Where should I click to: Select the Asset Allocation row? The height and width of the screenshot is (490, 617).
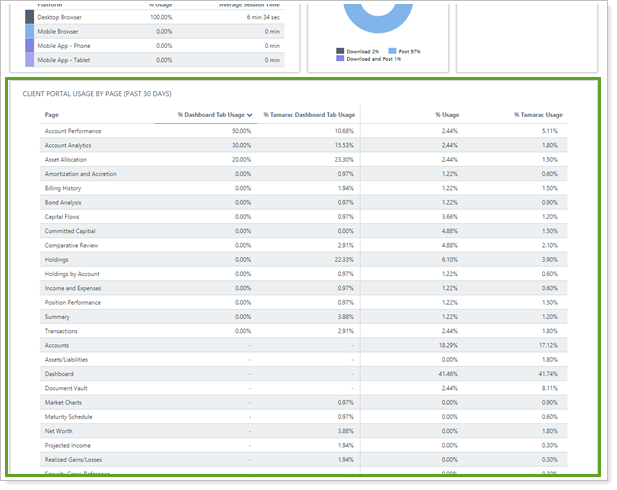[x=66, y=160]
